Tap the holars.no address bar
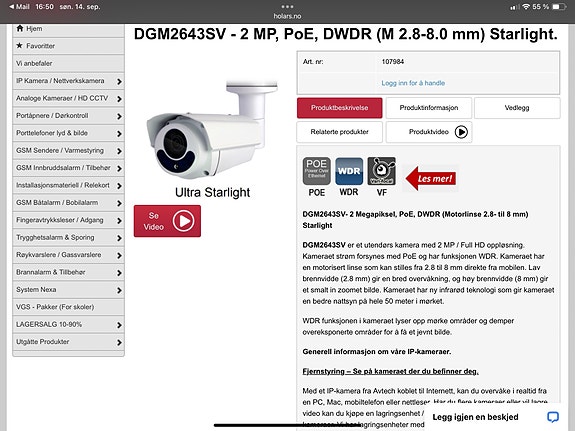Image resolution: width=575 pixels, height=431 pixels. pyautogui.click(x=287, y=16)
